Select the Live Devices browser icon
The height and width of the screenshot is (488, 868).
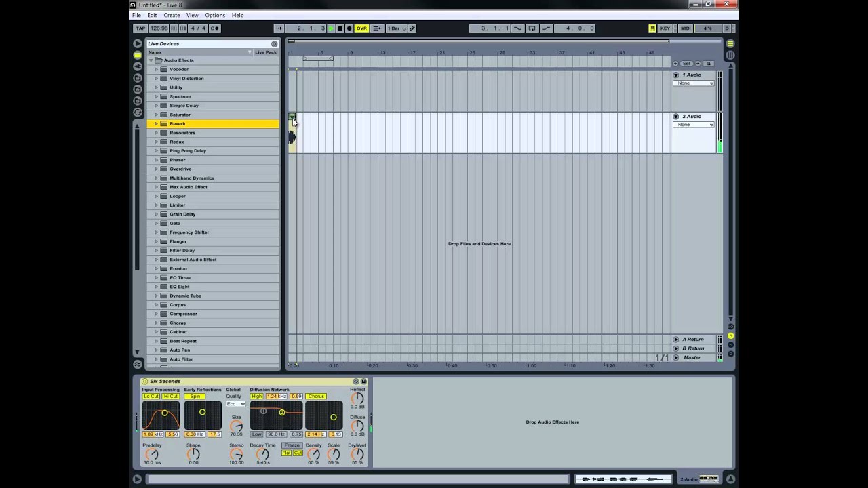138,55
